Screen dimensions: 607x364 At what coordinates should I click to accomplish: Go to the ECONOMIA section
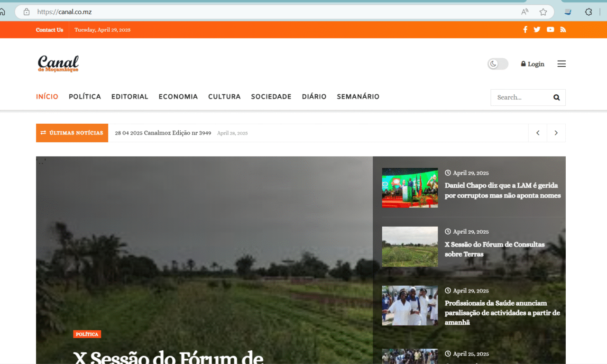(x=178, y=97)
